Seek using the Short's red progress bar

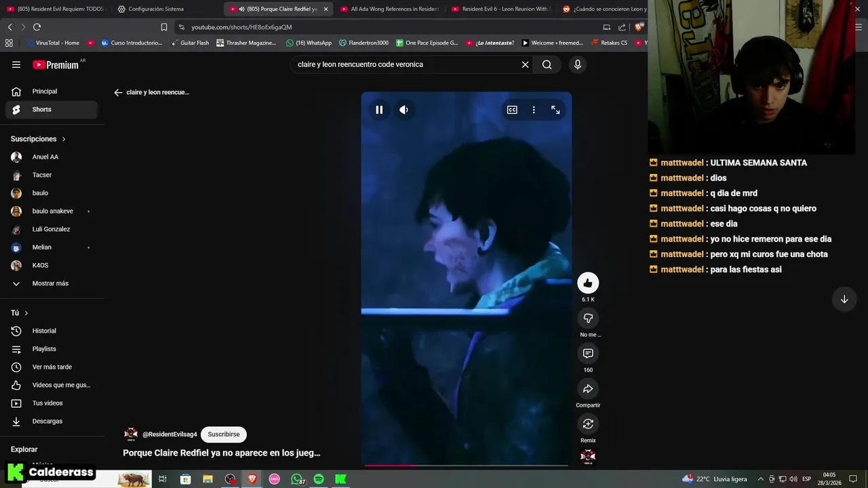point(467,466)
